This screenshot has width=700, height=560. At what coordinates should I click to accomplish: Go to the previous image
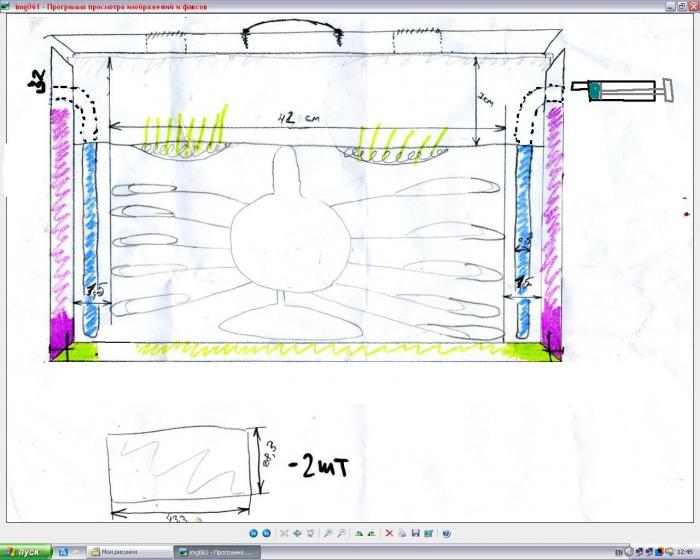click(x=253, y=533)
